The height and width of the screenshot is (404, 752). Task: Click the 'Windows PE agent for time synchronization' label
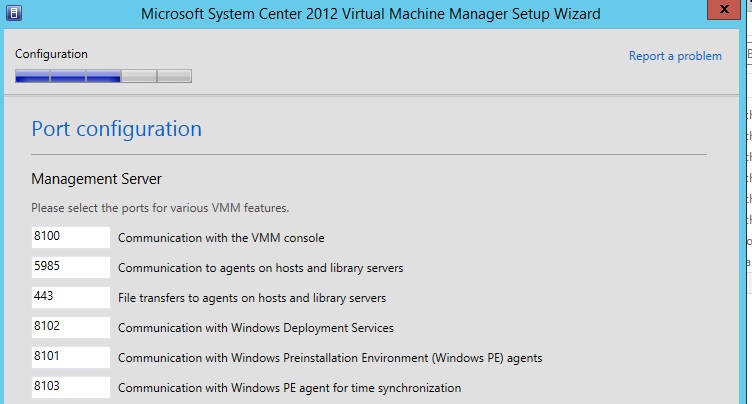(x=290, y=388)
